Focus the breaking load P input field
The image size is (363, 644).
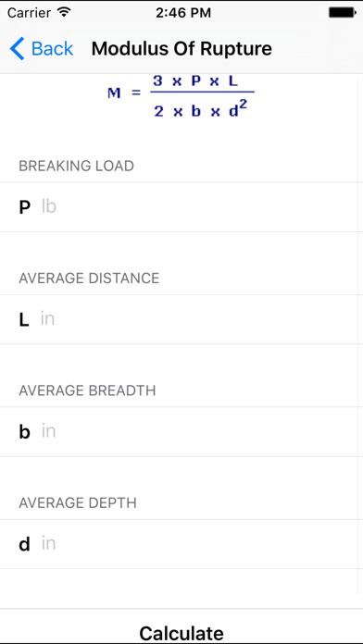(x=181, y=207)
